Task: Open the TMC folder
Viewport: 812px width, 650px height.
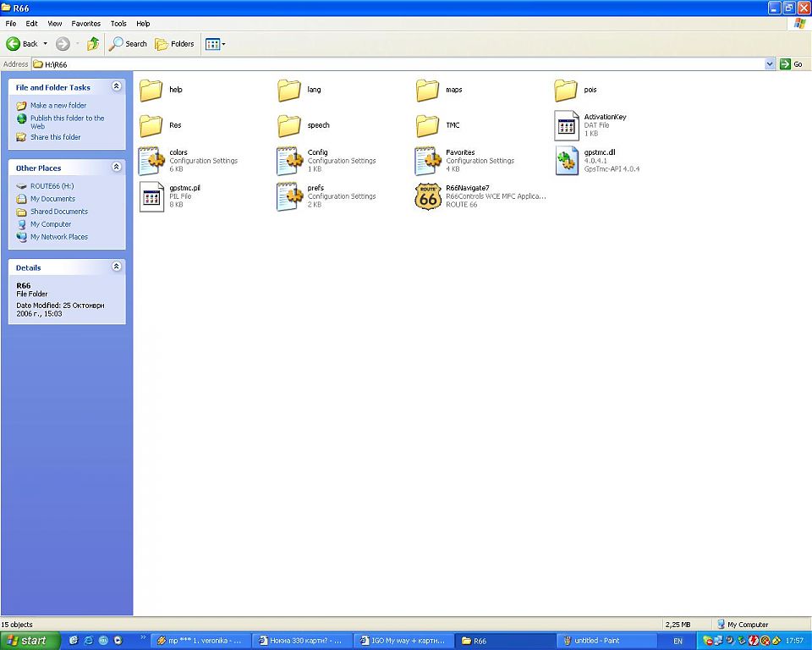Action: [427, 126]
